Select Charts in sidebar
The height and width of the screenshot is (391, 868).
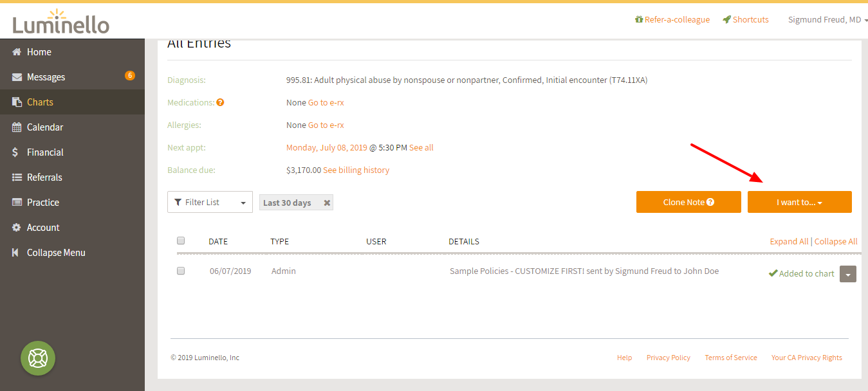(x=72, y=102)
